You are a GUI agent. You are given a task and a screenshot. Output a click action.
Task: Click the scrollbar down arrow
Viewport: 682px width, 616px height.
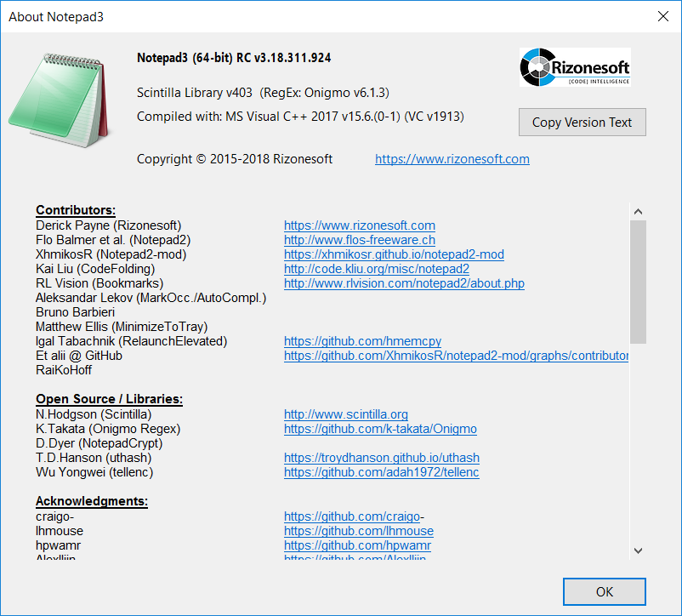638,550
